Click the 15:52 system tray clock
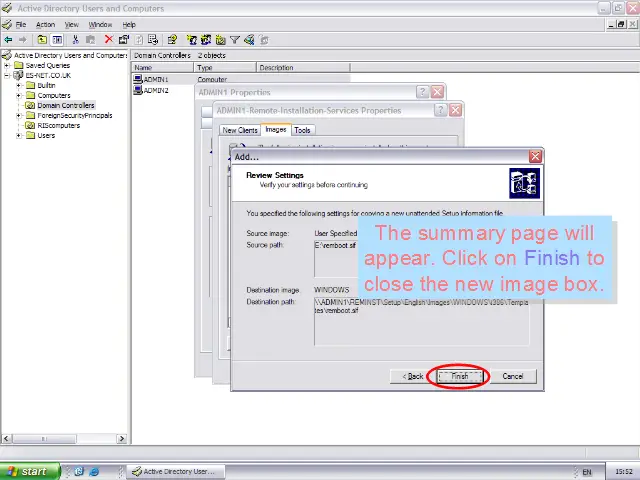 624,472
